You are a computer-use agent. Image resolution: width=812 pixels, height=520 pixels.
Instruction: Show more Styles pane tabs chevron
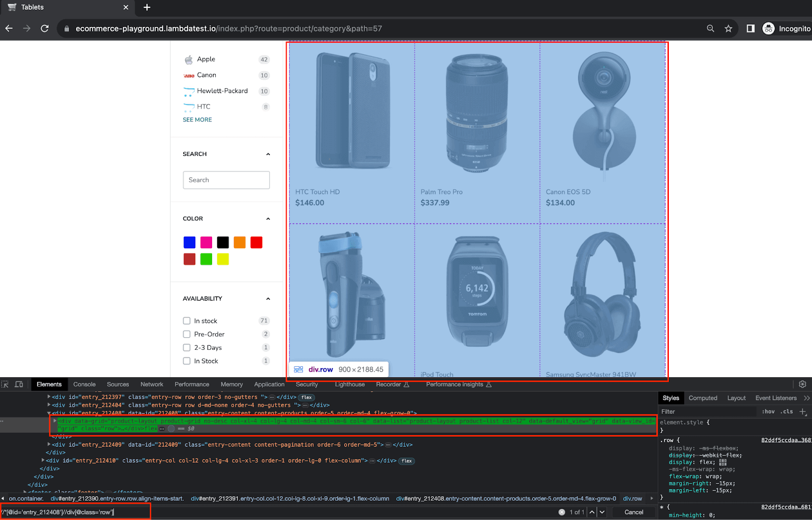pyautogui.click(x=806, y=398)
